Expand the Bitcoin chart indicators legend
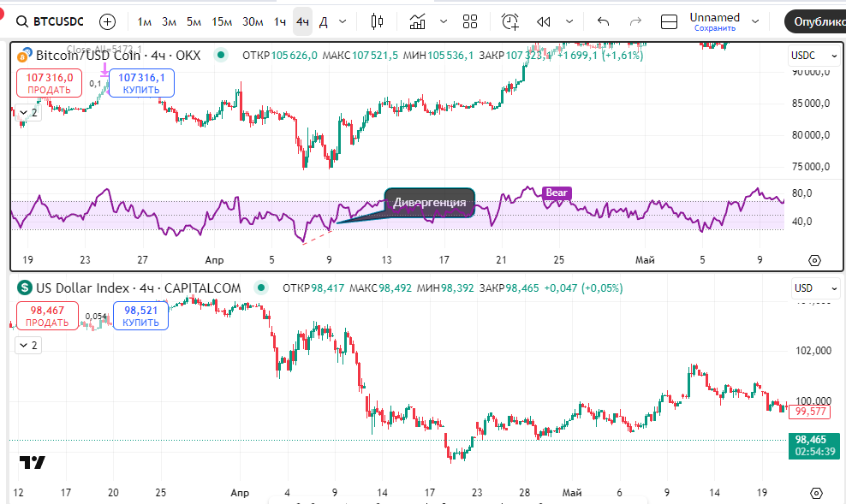The width and height of the screenshot is (846, 504). 28,112
